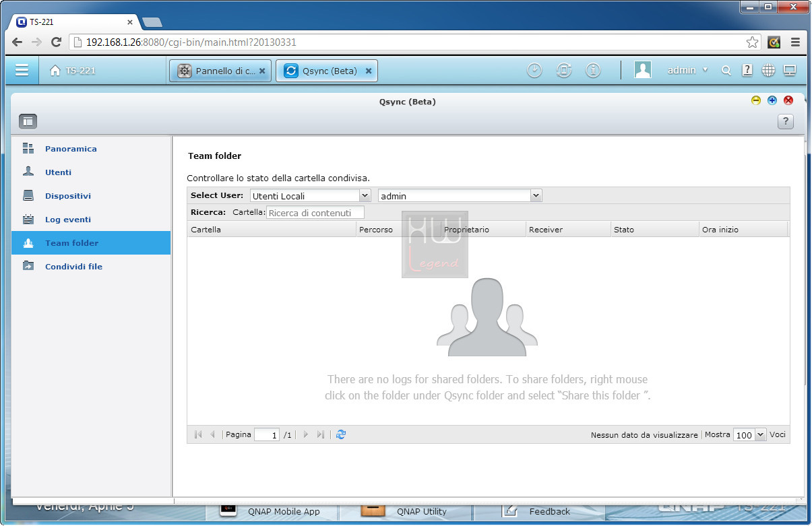Refresh the Team folder table
Image resolution: width=812 pixels, height=526 pixels.
coord(341,434)
